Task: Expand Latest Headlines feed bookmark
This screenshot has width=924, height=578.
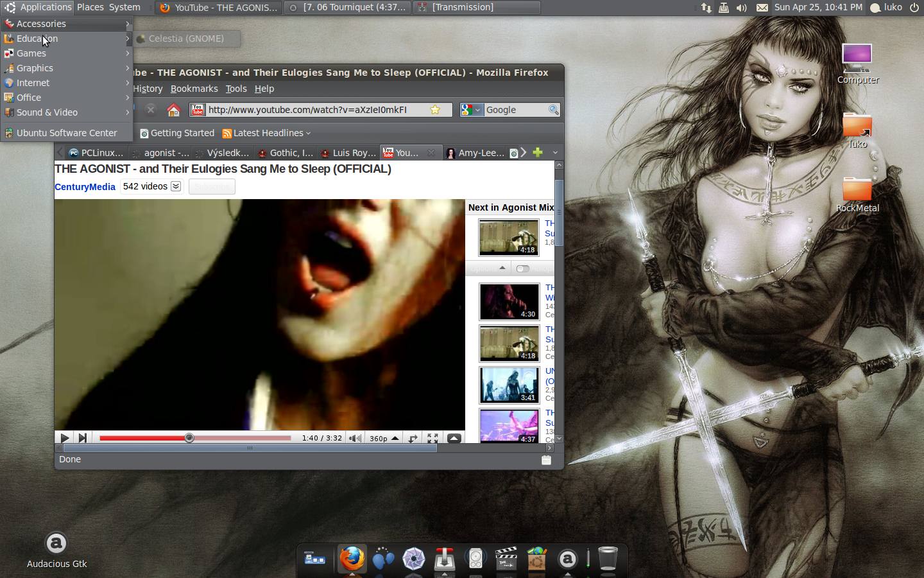Action: click(266, 133)
